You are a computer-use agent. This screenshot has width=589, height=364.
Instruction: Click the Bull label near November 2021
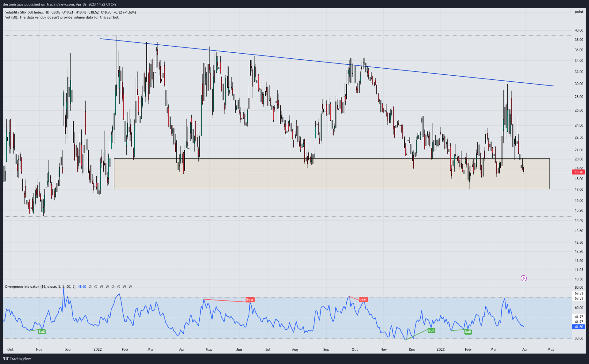click(x=42, y=332)
